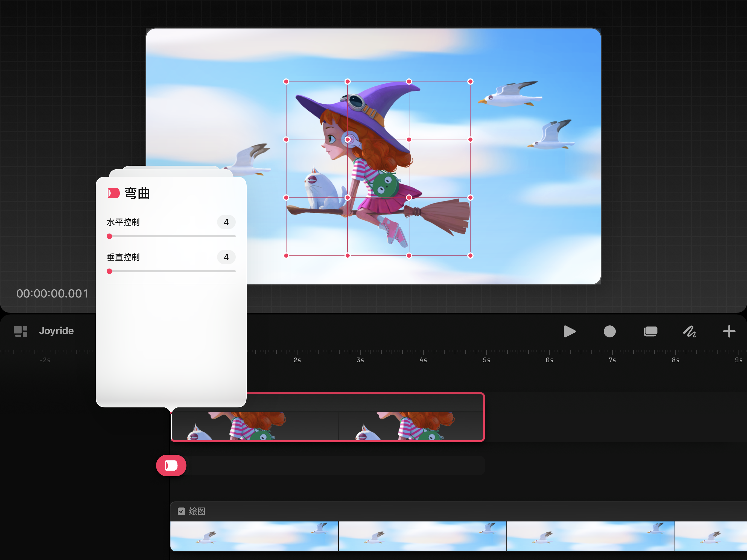The height and width of the screenshot is (560, 747).
Task: Click the red warp icon beside 弯曲 title
Action: point(113,193)
